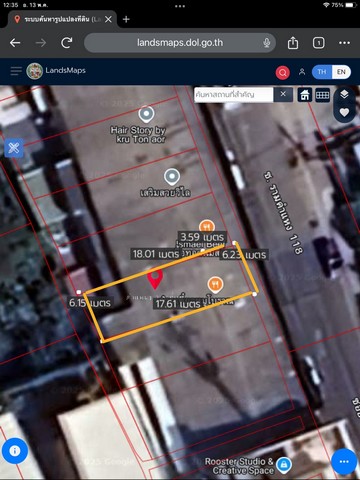Open the LandsMaps hamburger menu
Image resolution: width=360 pixels, height=480 pixels.
tap(16, 71)
